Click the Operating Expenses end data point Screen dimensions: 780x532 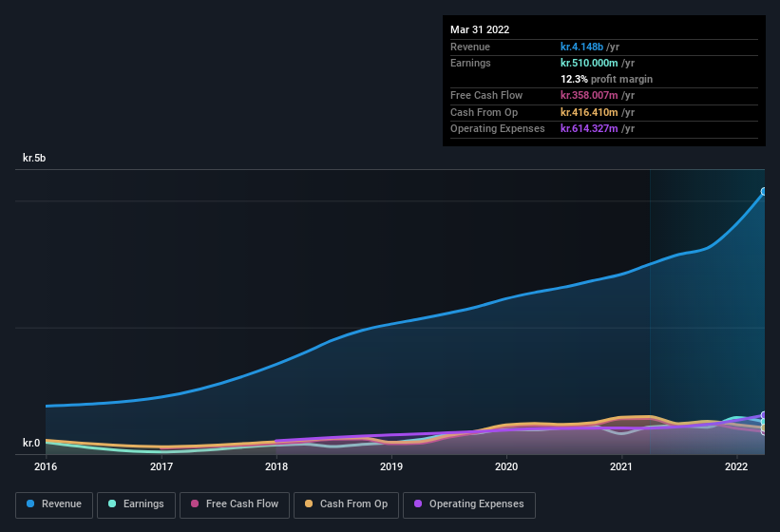coord(764,415)
